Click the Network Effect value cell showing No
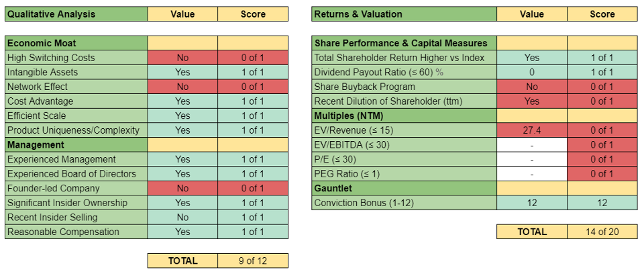This screenshot has height=274, width=644. click(x=182, y=87)
